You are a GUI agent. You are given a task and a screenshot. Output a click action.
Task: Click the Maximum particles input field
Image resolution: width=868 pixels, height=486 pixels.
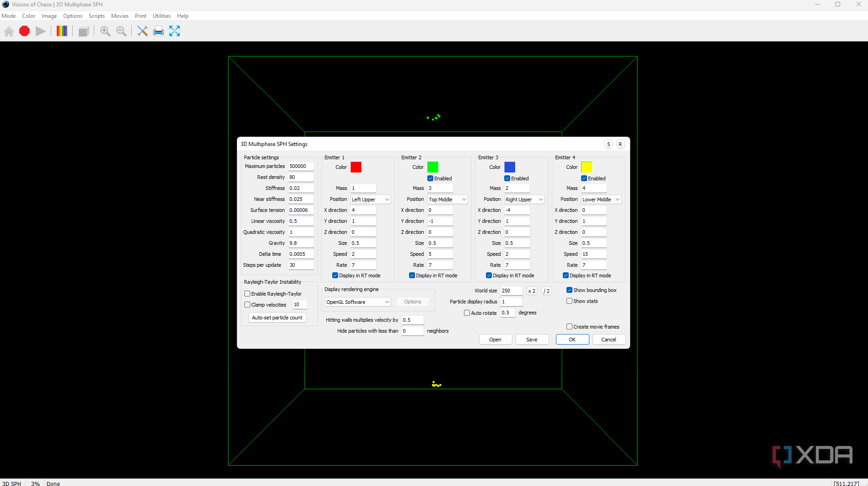click(x=301, y=166)
